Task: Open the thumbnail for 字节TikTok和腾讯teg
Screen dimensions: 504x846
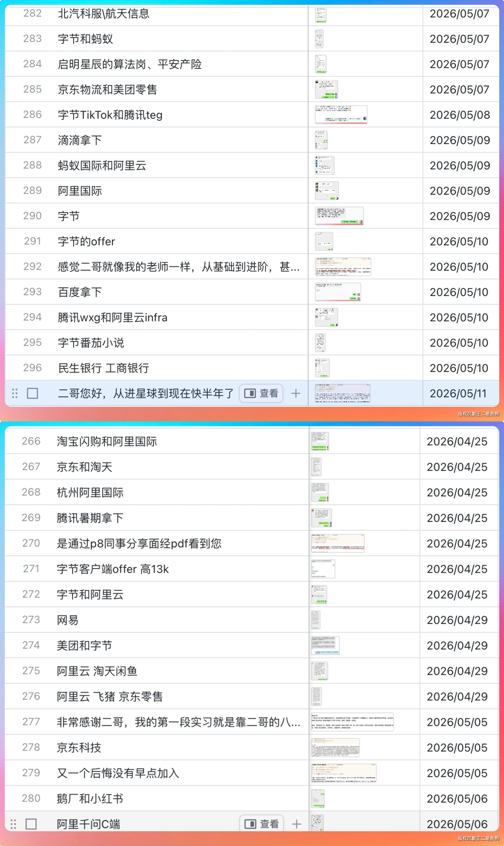Action: pos(341,115)
